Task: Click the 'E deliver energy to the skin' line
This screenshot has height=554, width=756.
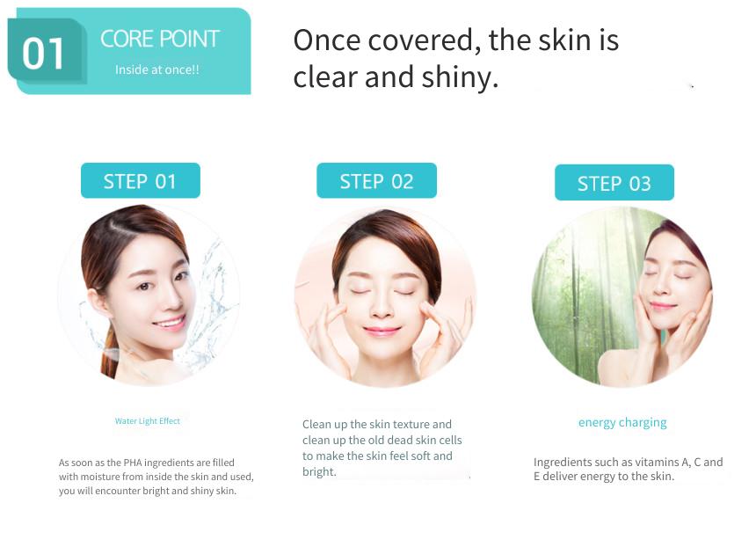Action: [604, 477]
